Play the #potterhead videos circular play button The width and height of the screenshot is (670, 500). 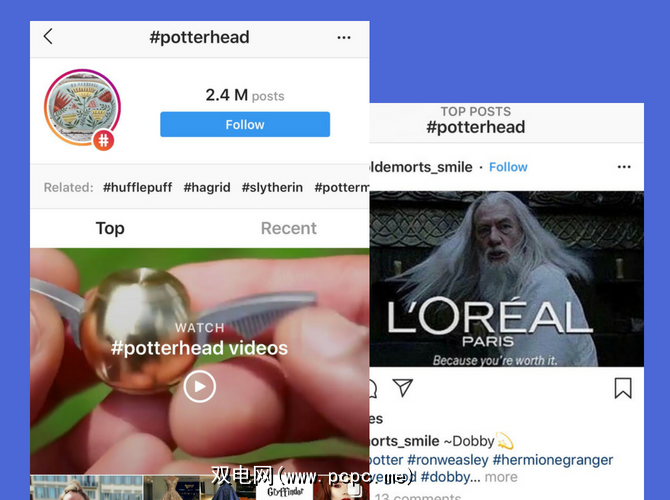pos(200,386)
